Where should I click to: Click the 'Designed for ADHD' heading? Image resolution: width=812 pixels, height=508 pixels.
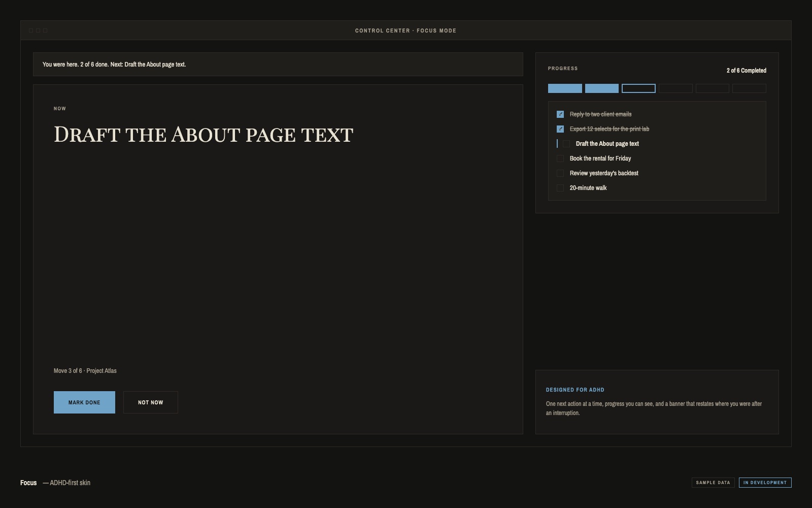[x=575, y=390]
